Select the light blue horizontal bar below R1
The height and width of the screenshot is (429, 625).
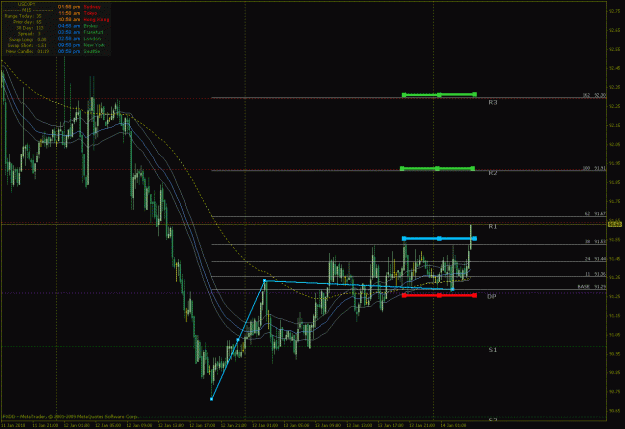(439, 238)
